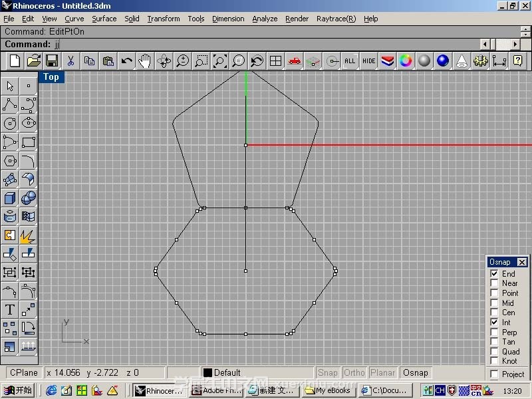Open the Analyze menu
Screen dimensions: 532x399
click(x=265, y=19)
